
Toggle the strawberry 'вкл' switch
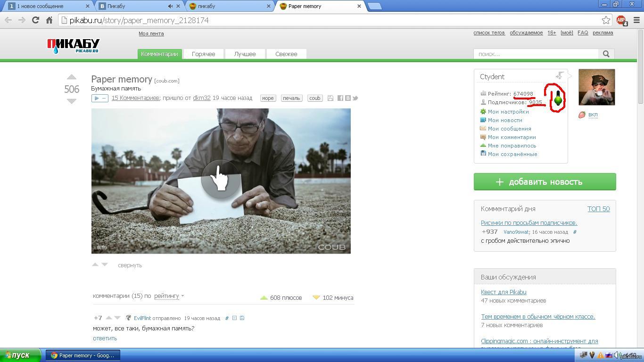(x=593, y=115)
